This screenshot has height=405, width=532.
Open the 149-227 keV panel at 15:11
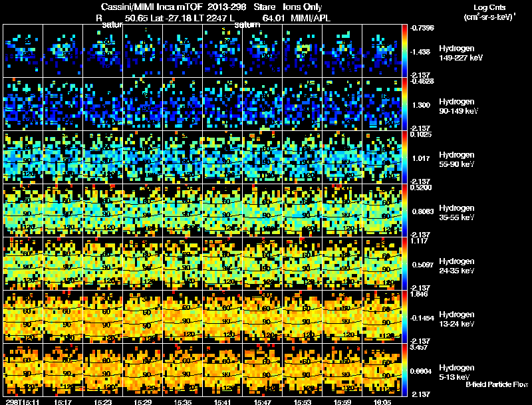[23, 51]
